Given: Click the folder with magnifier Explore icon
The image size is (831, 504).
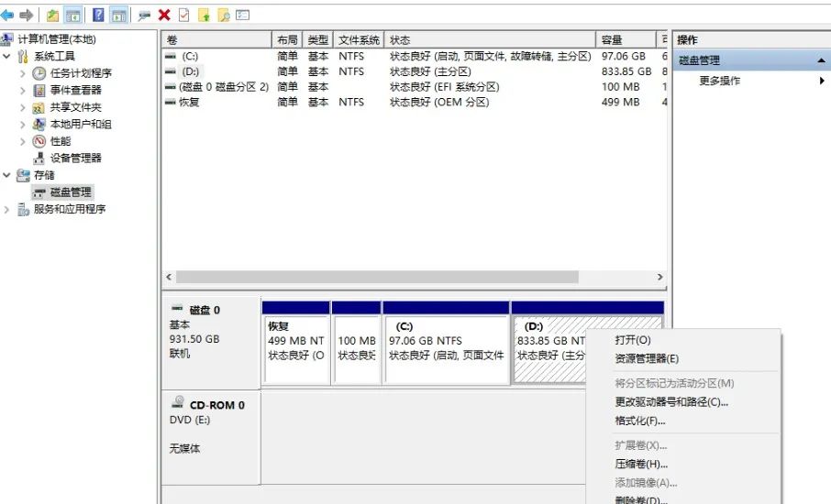Looking at the screenshot, I should (224, 16).
